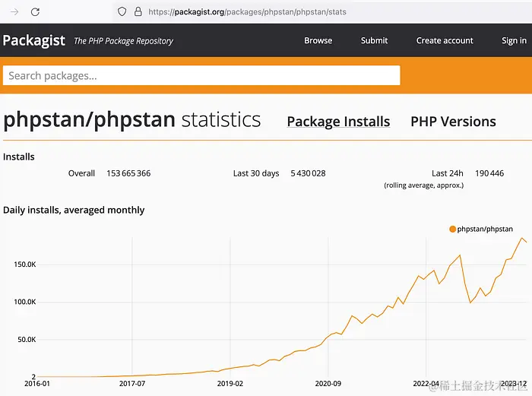Select the overall installs value 153 665 366
The width and height of the screenshot is (532, 396).
[128, 173]
